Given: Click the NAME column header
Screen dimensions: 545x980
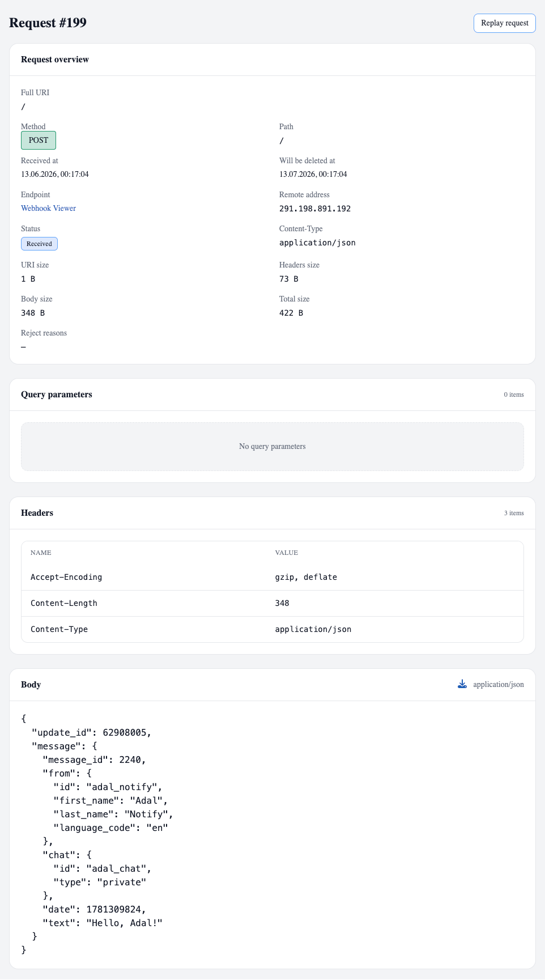Looking at the screenshot, I should tap(41, 553).
